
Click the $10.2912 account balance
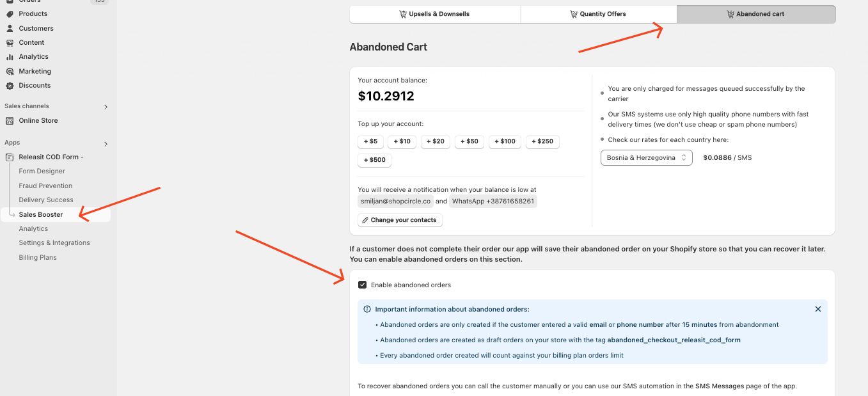[x=386, y=97]
